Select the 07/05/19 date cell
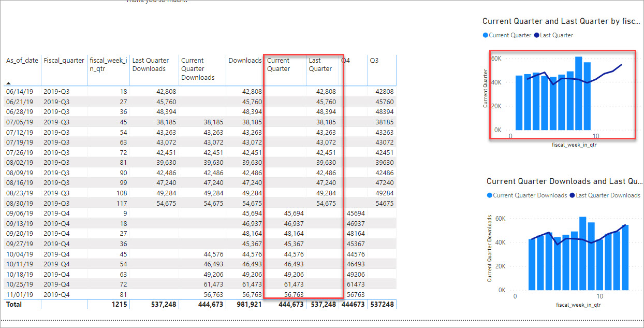 coord(19,122)
